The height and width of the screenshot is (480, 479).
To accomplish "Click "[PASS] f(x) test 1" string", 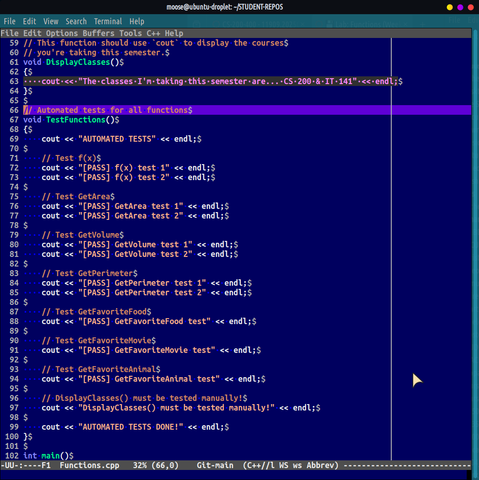I will [124, 168].
